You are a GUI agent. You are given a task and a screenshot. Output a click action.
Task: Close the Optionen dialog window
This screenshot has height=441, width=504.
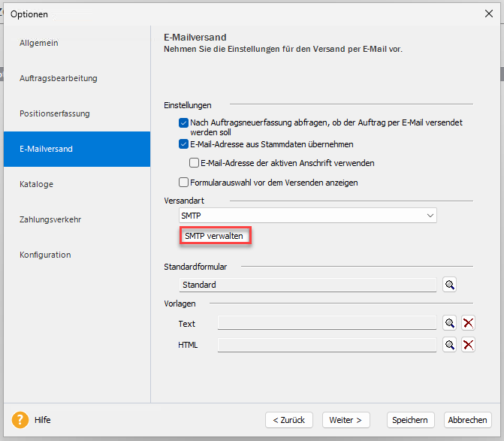[489, 14]
